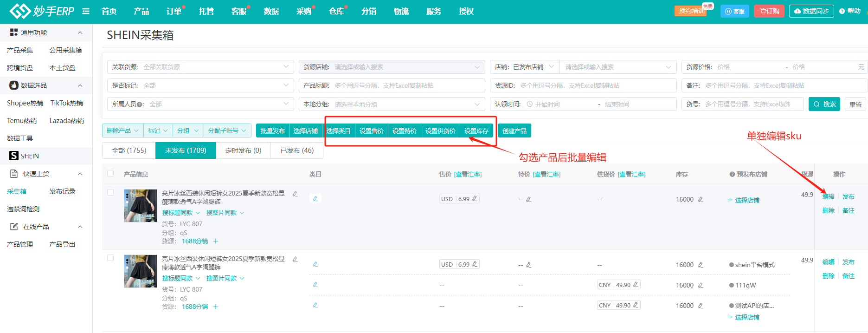
Task: Open 仓库 top menu
Action: tap(336, 11)
